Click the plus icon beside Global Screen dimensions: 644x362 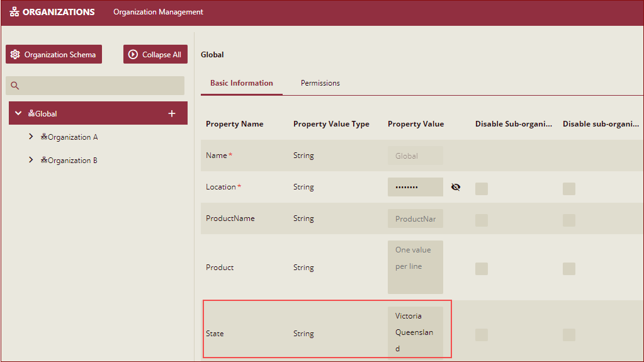pos(172,113)
